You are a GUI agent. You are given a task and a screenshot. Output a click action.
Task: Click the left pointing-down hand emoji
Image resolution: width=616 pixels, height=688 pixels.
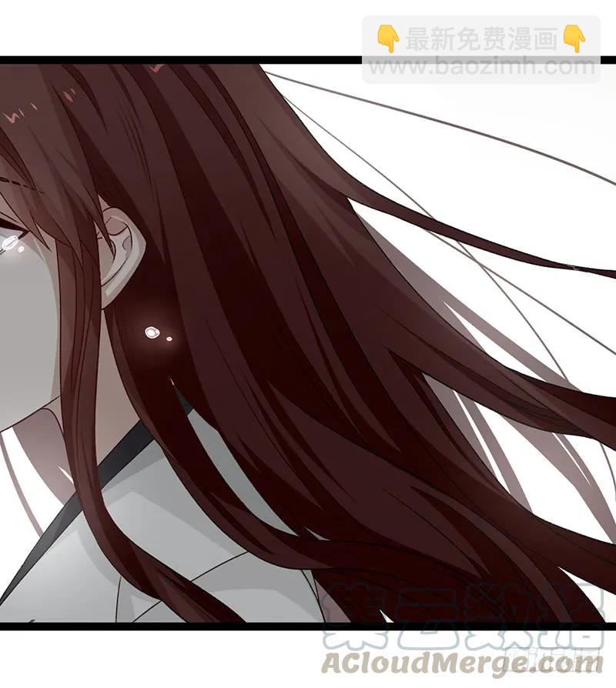[387, 38]
